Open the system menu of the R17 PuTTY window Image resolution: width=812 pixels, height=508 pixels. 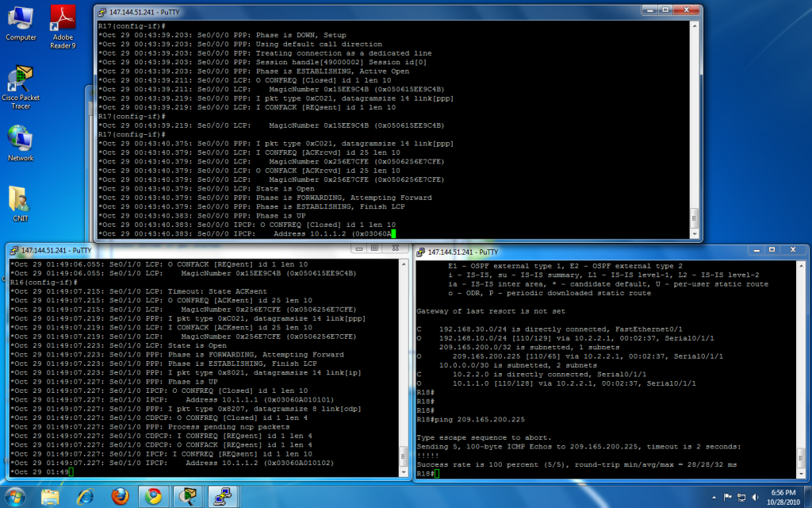point(101,11)
